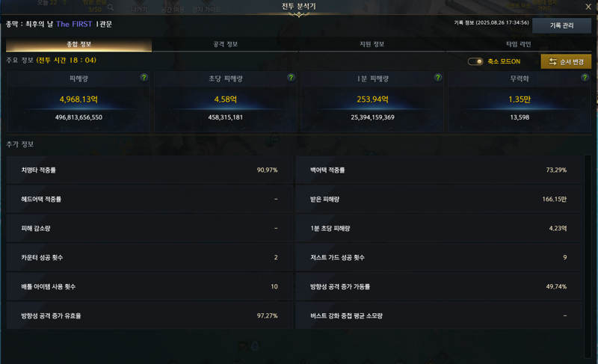Click help icon on 1분 피해량 card

pyautogui.click(x=438, y=78)
